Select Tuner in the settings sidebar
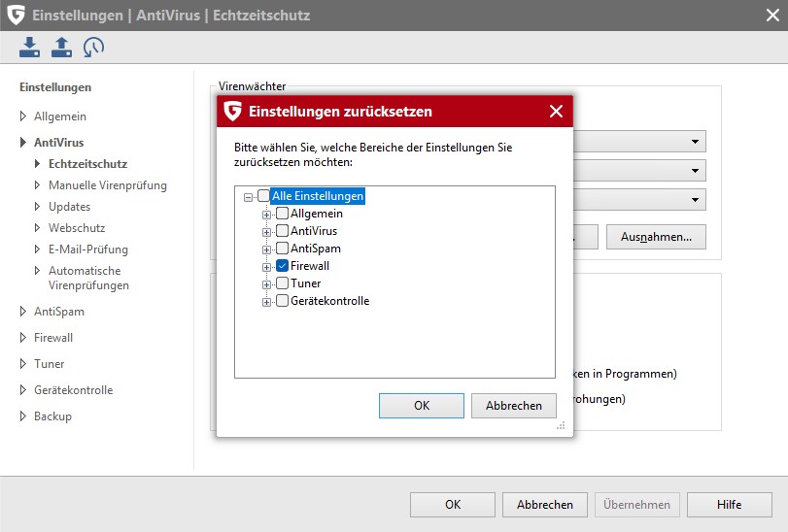Screen dimensions: 788x532 pos(49,364)
